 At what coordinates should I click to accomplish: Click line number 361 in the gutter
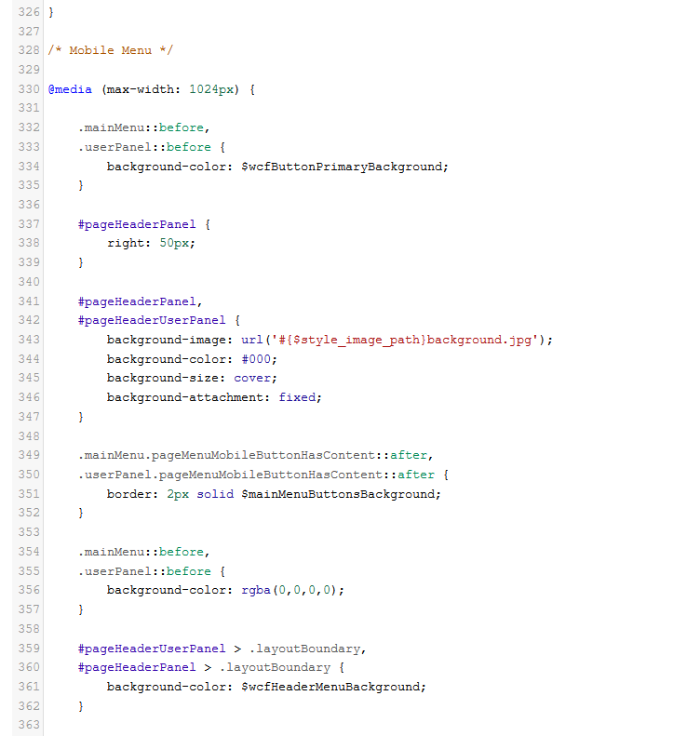coord(29,687)
